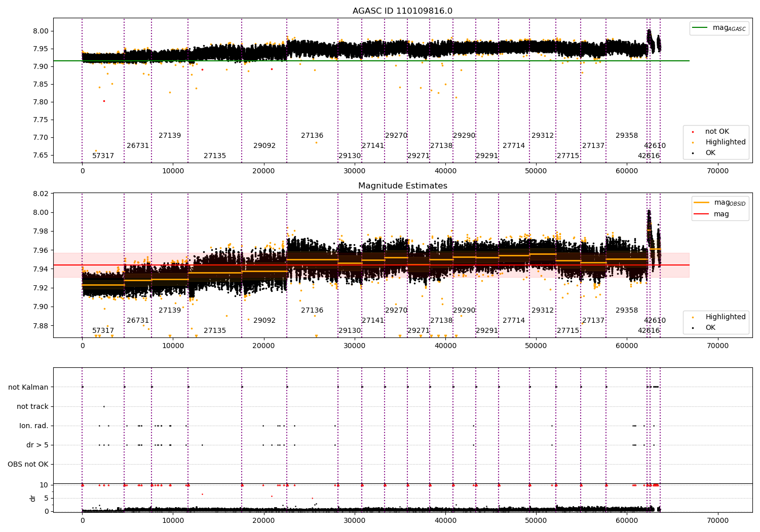
Task: Select the "not track" axis label
Action: tap(32, 407)
